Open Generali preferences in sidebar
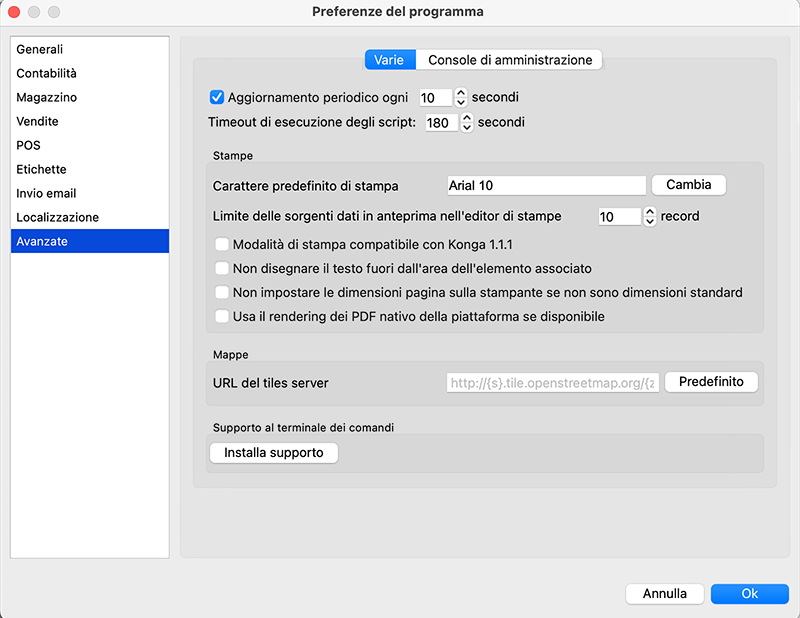This screenshot has height=618, width=800. pos(40,50)
